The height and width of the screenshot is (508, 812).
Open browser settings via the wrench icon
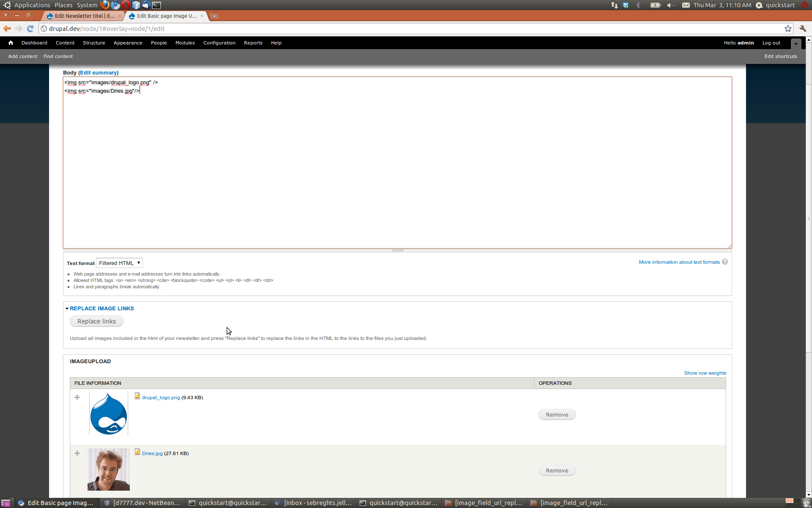tap(803, 28)
